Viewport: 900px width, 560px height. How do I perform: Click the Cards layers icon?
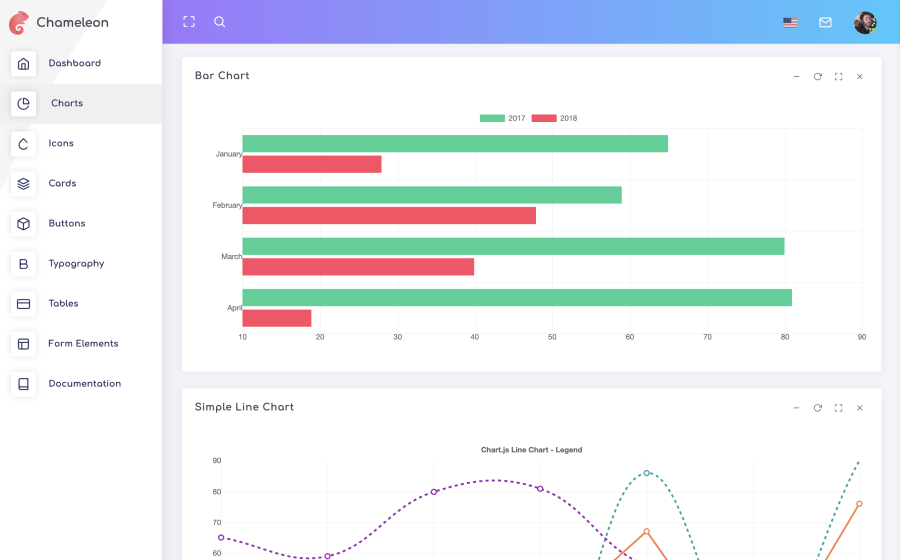[24, 184]
